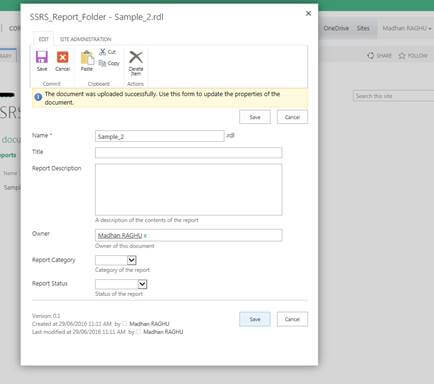Switch to the Edit ribbon tab
Screen dimensions: 434x384
[x=44, y=39]
